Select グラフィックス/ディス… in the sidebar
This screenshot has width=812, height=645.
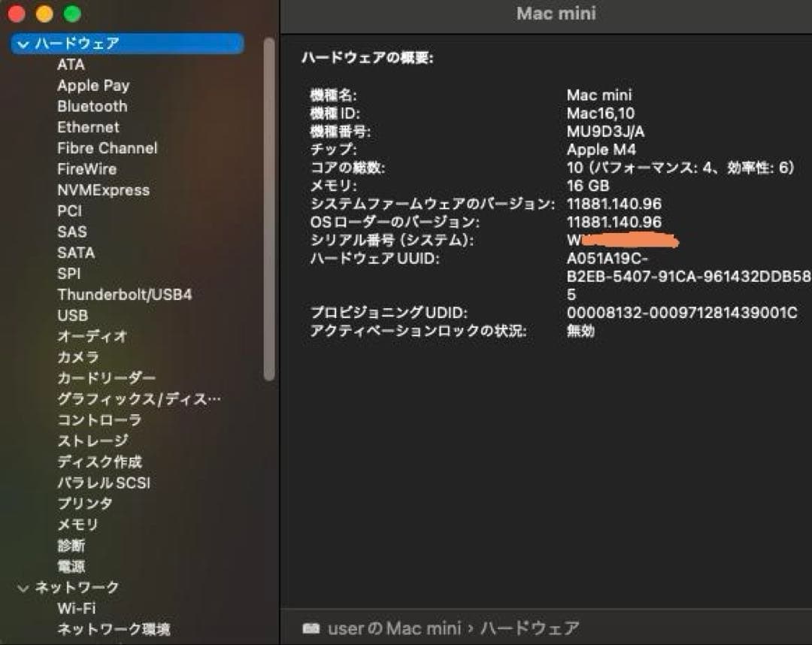tap(139, 399)
